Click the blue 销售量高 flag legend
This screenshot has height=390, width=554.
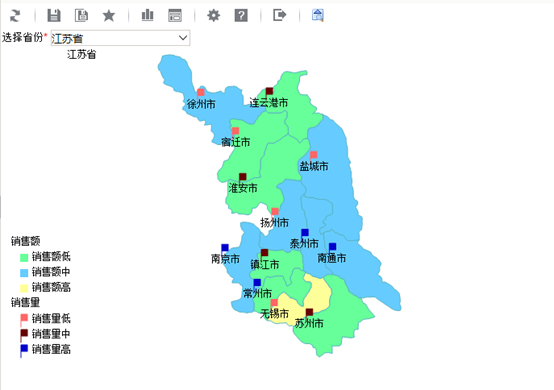pyautogui.click(x=24, y=350)
